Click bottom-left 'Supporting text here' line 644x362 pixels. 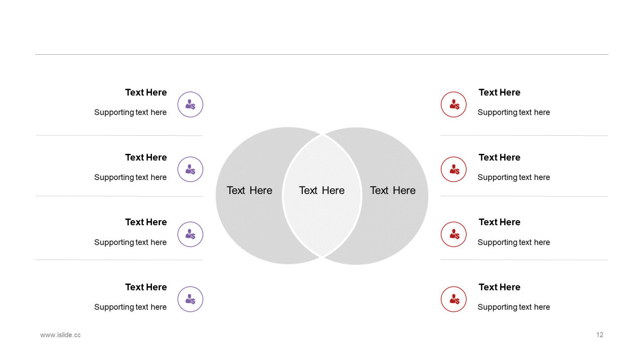pos(130,307)
